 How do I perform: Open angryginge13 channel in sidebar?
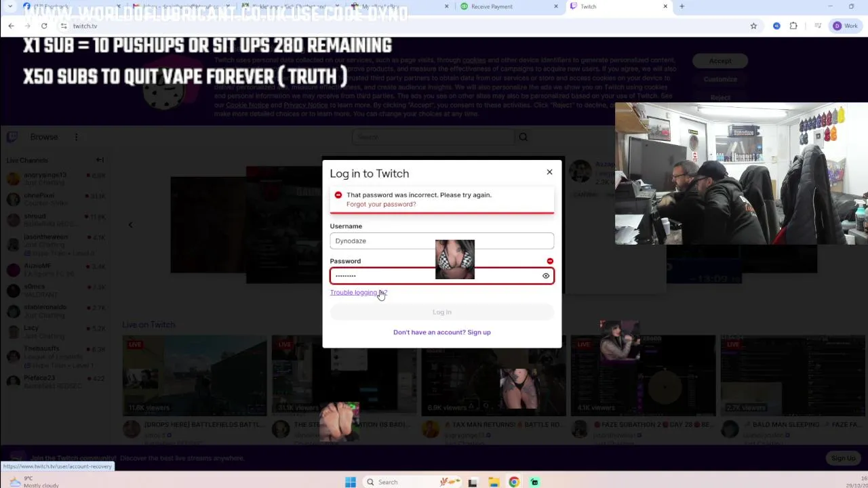(x=54, y=179)
